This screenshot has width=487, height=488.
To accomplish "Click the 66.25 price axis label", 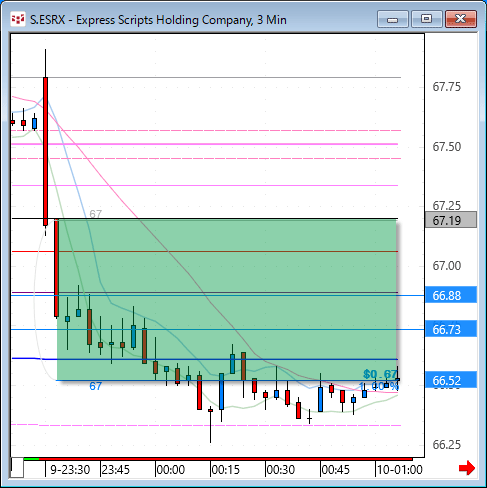I will coord(447,444).
